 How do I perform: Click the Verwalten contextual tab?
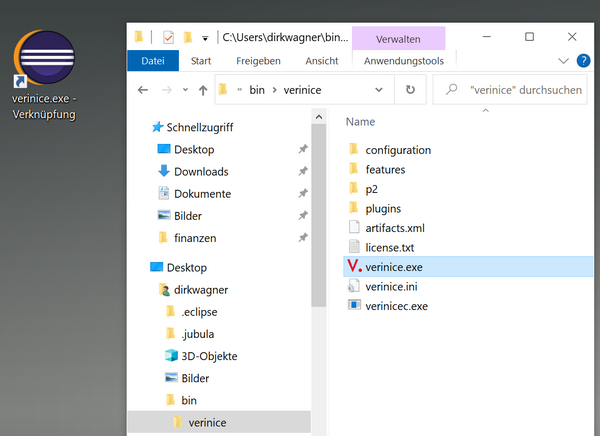coord(398,39)
